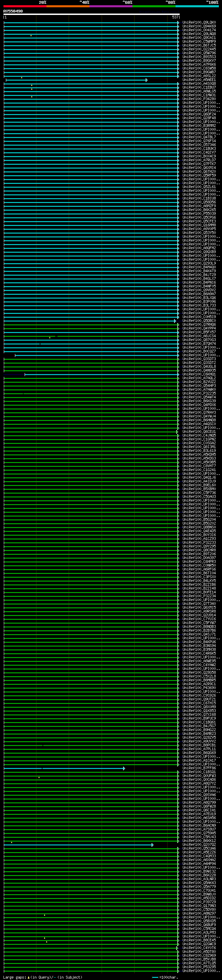222x980 pixels.
Task: Click the cyan alignment bar of Q207Q2
Action: tap(78, 845)
